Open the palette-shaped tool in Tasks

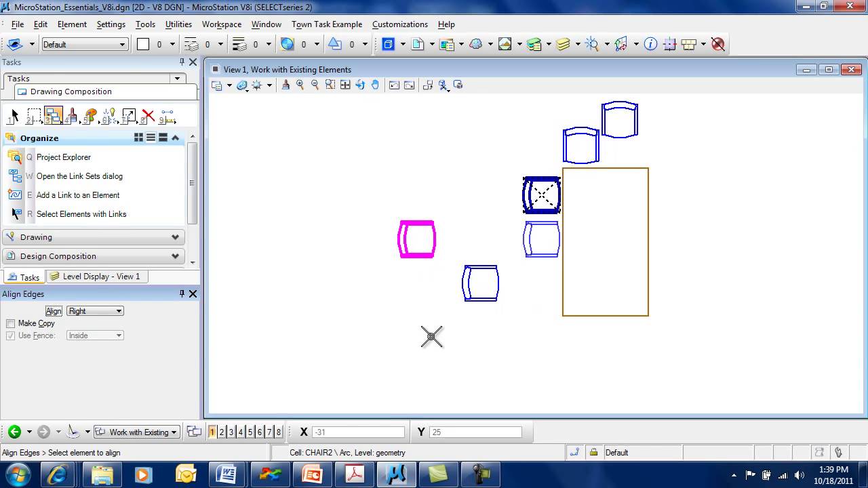[91, 116]
